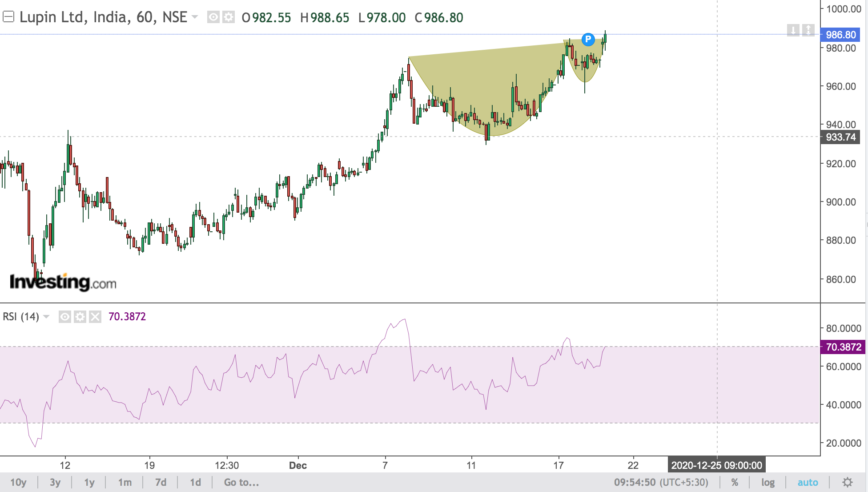Select the 10y time range
The image size is (868, 492).
tap(18, 482)
